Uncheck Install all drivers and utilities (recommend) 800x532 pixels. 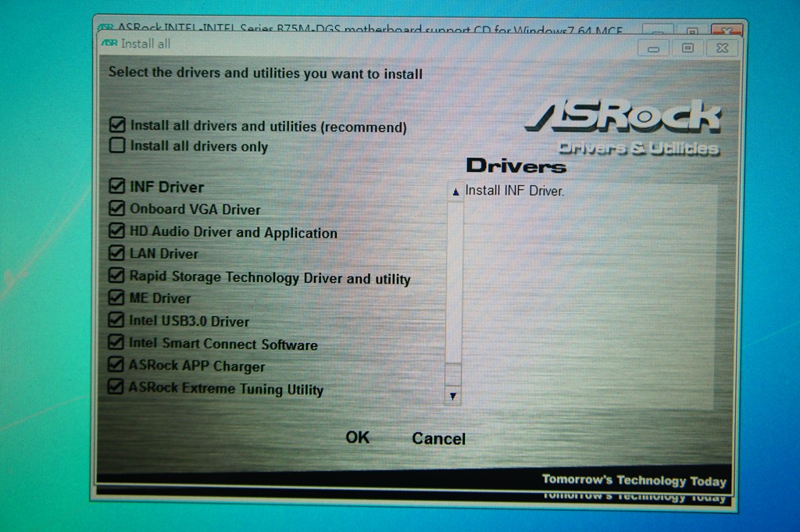tap(117, 124)
